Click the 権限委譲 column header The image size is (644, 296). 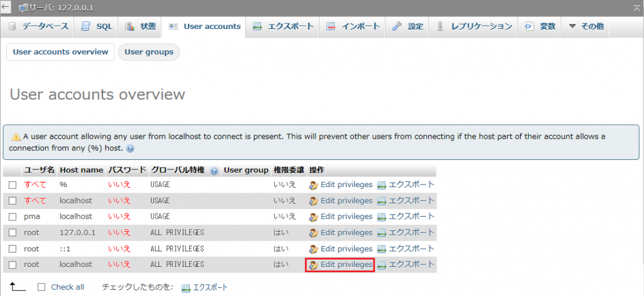pyautogui.click(x=288, y=170)
